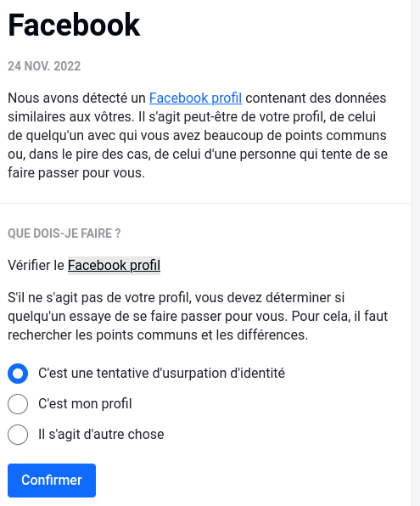Click the words 'Vérifier le' before the link
The height and width of the screenshot is (506, 420).
[x=36, y=266]
